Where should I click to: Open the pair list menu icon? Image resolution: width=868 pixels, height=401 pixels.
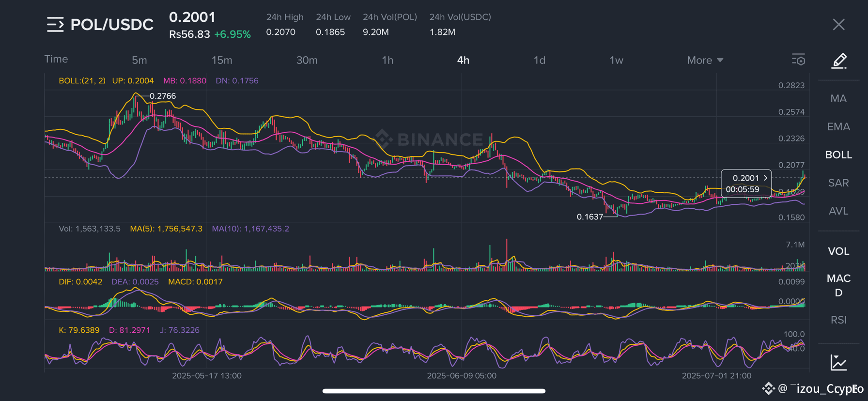pyautogui.click(x=55, y=24)
